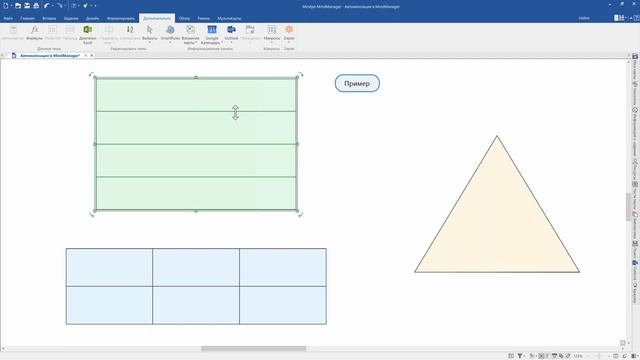Open the New document dropdown arrow
This screenshot has height=360, width=640.
pos(11,6)
